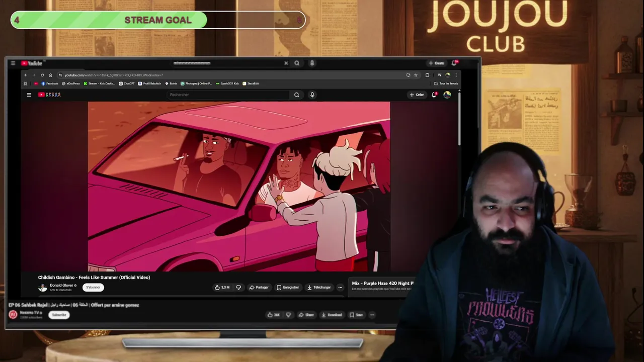Image resolution: width=644 pixels, height=362 pixels.
Task: Click the Enregistrer button
Action: click(288, 288)
